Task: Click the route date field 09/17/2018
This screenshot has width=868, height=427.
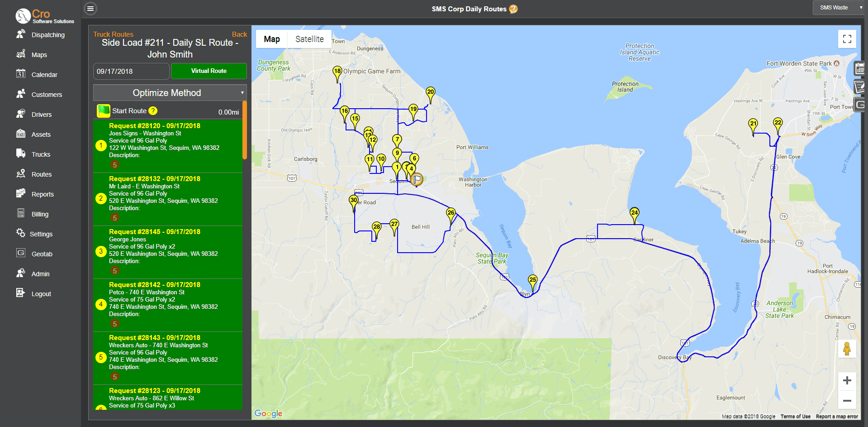Action: 131,71
